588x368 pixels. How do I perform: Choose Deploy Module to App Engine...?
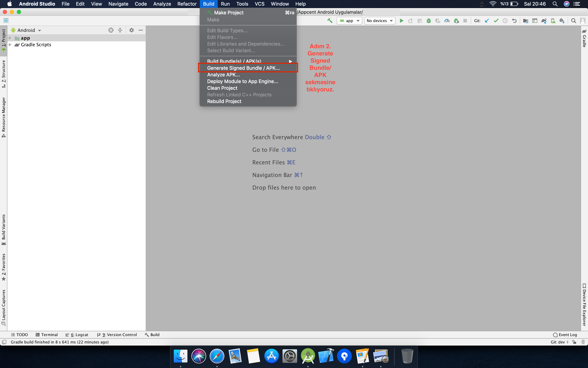248,81
